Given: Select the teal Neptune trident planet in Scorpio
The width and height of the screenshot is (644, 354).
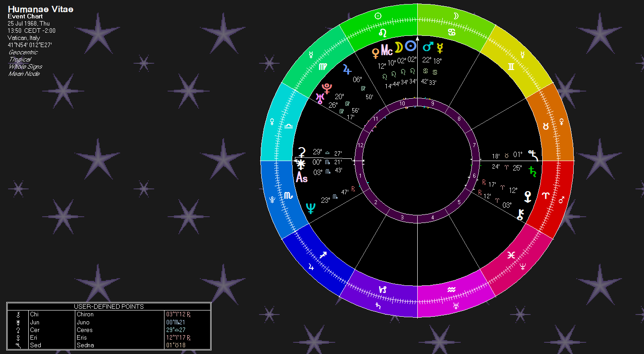Looking at the screenshot, I should click(x=310, y=208).
